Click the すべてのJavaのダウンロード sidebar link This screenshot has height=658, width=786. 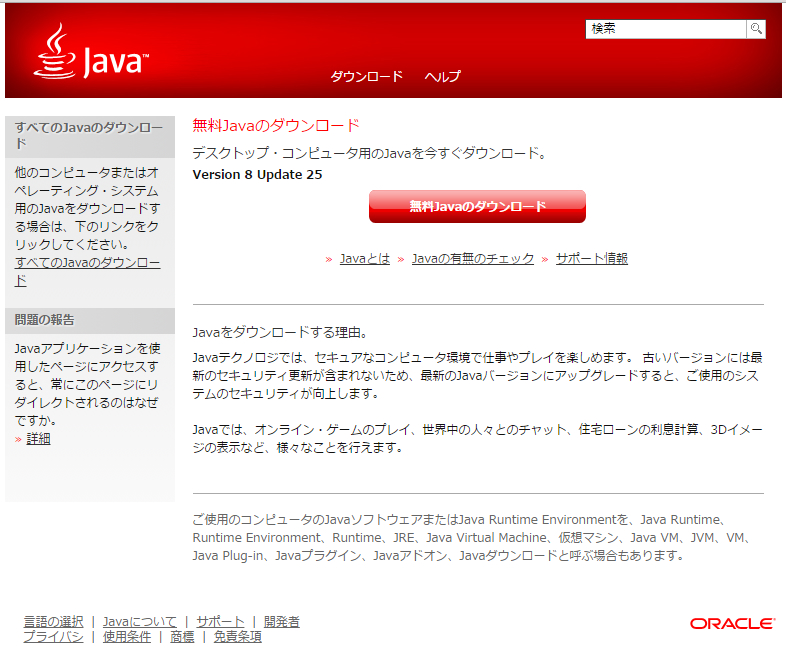pos(87,271)
